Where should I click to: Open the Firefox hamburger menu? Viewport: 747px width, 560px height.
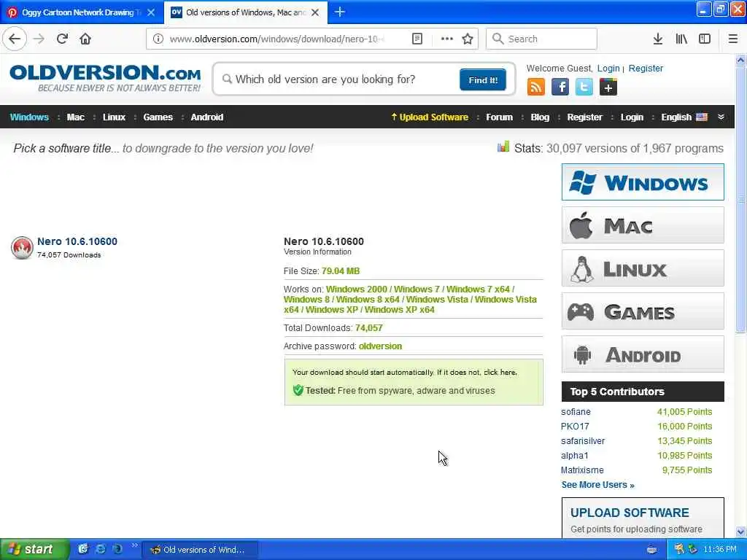[x=733, y=39]
